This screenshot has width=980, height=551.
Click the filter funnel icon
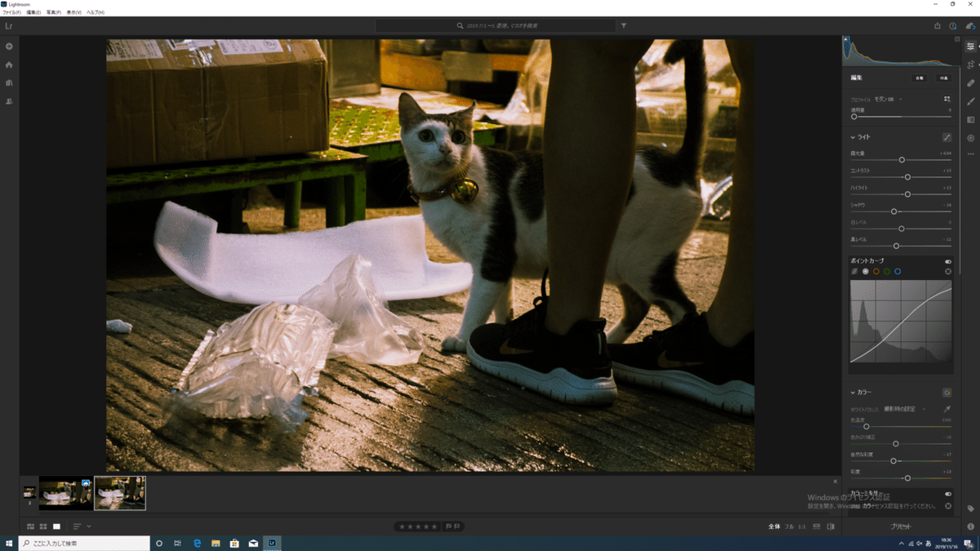(624, 26)
